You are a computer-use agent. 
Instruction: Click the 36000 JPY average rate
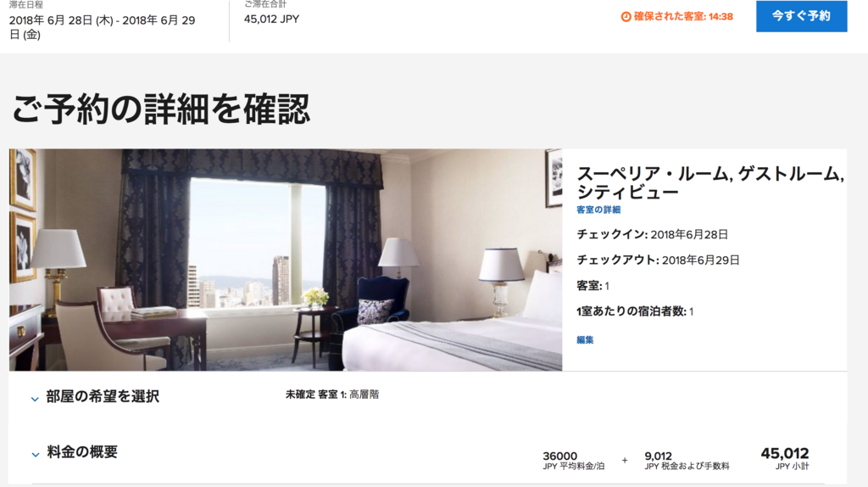click(574, 461)
